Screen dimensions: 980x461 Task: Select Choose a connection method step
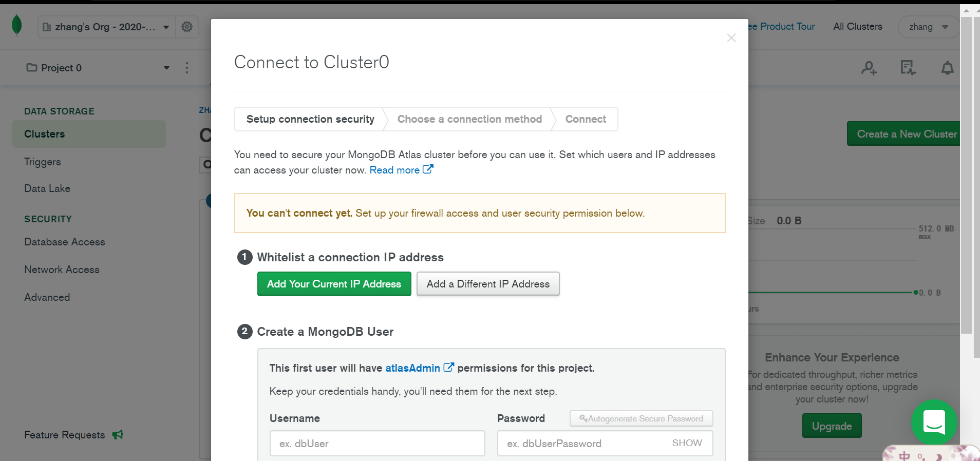[469, 119]
